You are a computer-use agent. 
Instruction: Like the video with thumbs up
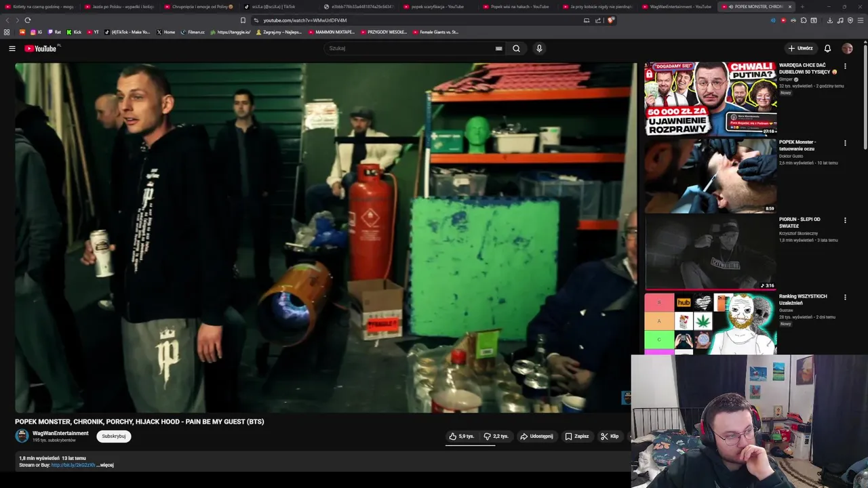coord(461,436)
